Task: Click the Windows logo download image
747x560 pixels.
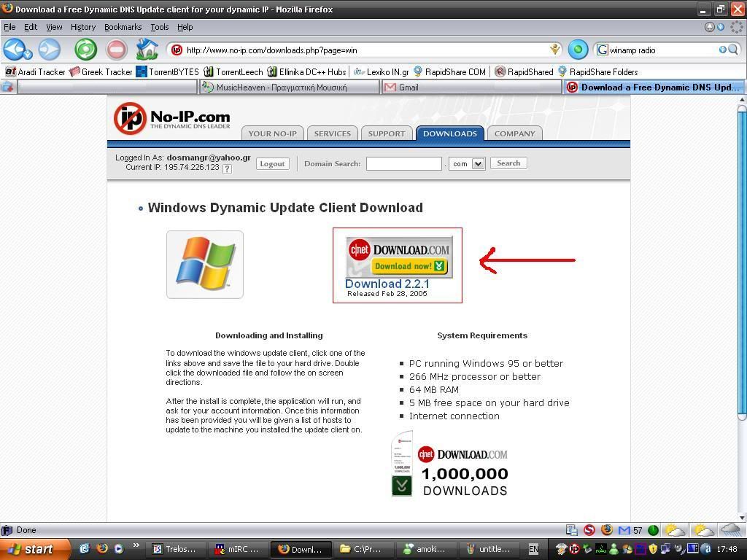Action: pos(205,265)
